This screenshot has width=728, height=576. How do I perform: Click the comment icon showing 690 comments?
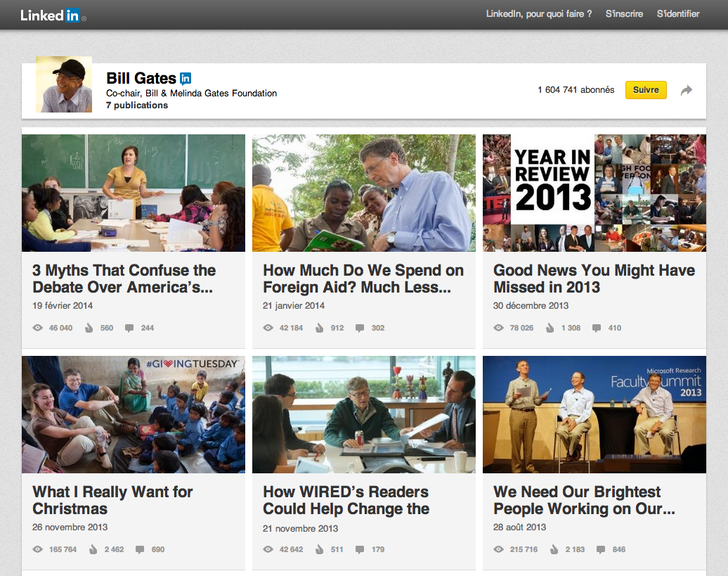139,549
